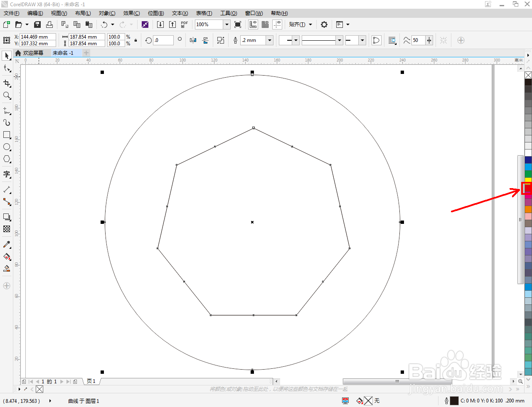
Task: Select the Crop tool
Action: tap(7, 83)
